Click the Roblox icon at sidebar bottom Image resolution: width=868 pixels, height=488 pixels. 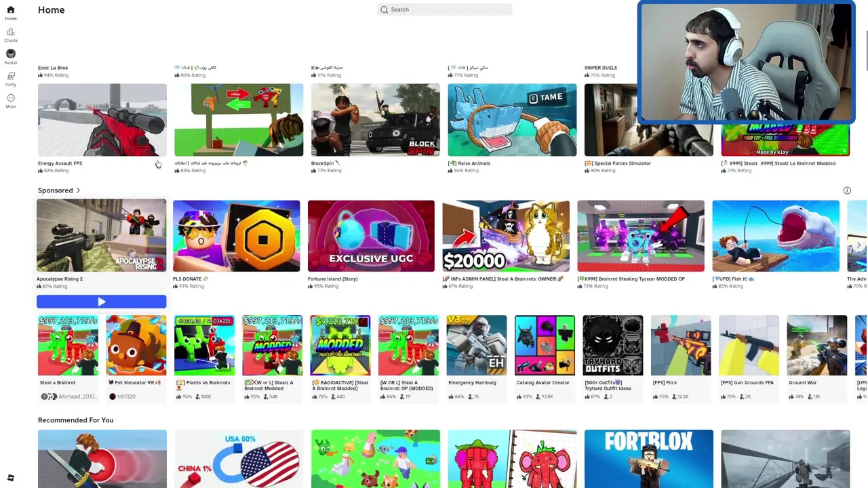10,478
